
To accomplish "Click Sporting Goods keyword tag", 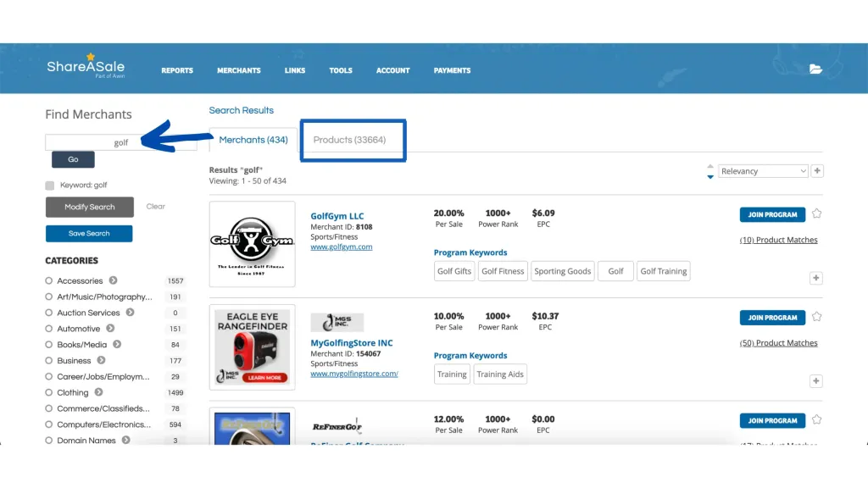I will coord(563,271).
